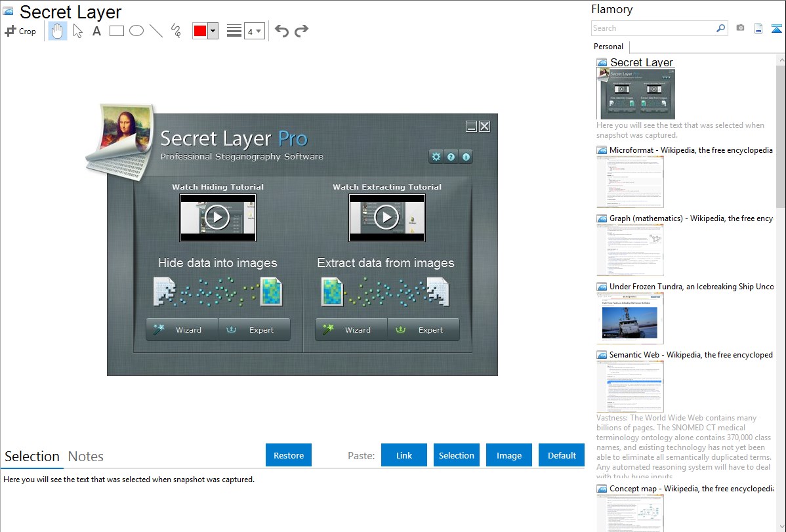Switch to the Notes tab
The image size is (786, 532).
pos(86,457)
